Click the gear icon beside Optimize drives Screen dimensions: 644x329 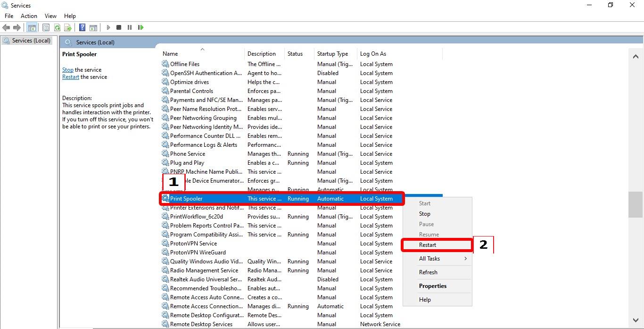tap(165, 82)
